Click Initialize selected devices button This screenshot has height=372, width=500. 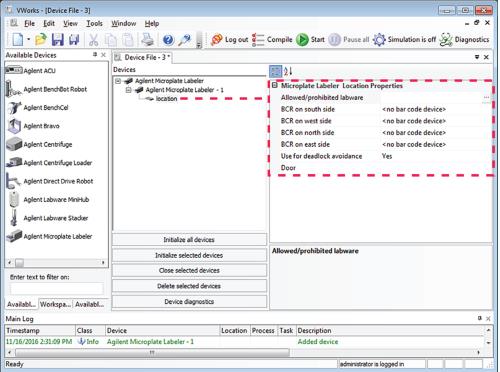pos(189,255)
